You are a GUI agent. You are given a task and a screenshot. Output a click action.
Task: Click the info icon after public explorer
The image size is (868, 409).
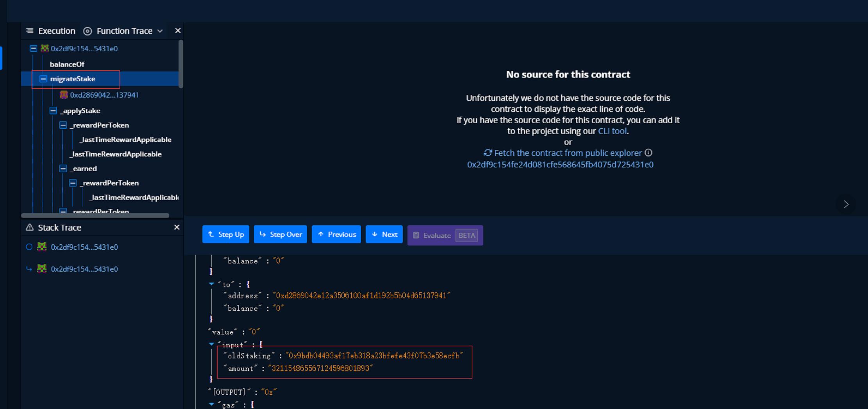coord(648,153)
